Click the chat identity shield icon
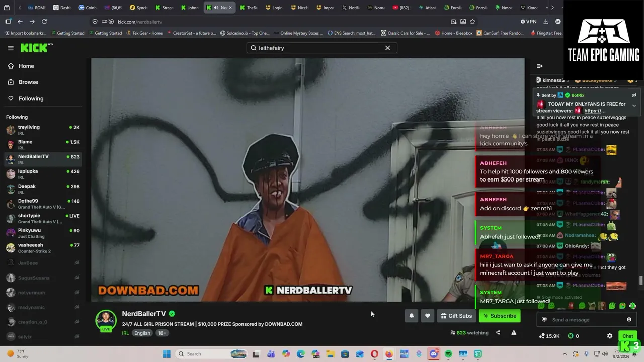 pyautogui.click(x=544, y=320)
